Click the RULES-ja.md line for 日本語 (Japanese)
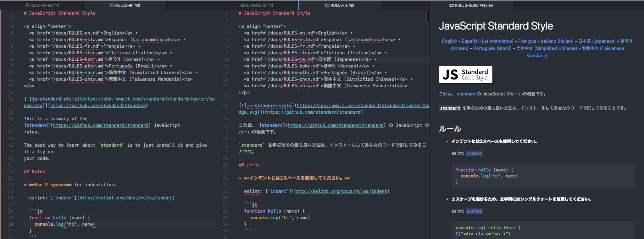This screenshot has height=239, width=644. pyautogui.click(x=310, y=59)
